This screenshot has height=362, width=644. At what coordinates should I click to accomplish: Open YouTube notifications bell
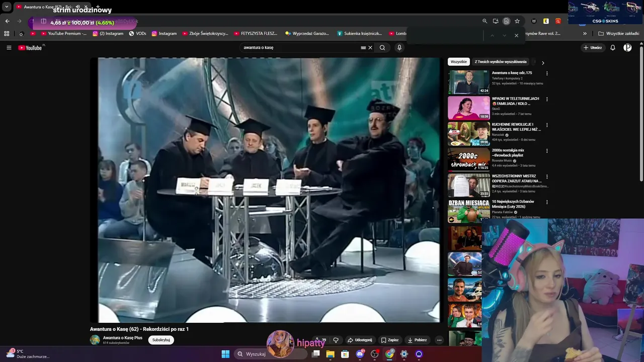coord(613,48)
